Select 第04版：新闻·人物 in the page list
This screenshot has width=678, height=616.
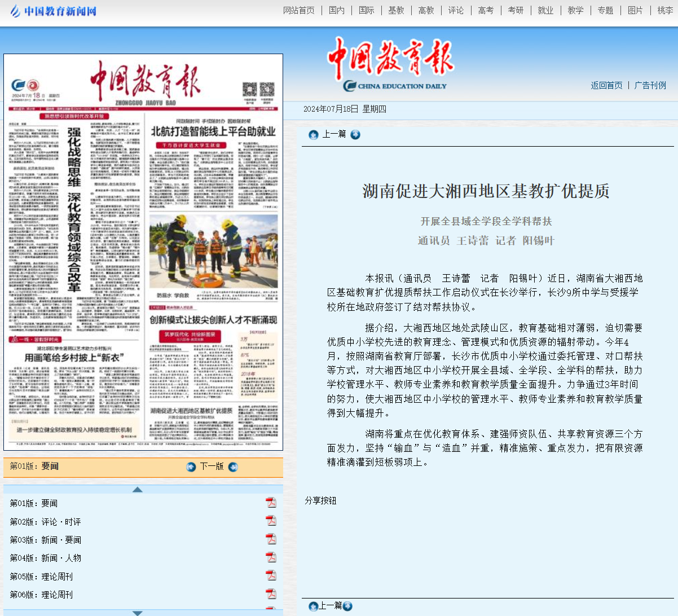(x=45, y=558)
